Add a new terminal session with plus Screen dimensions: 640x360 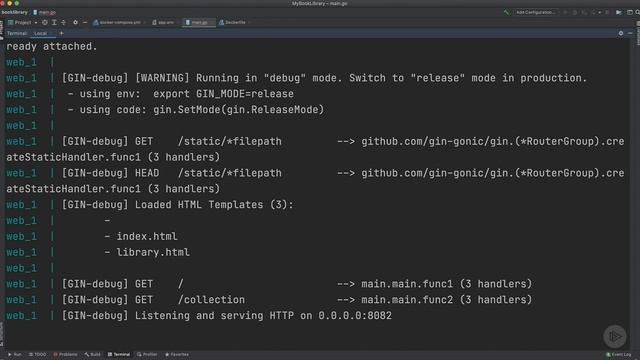pos(61,33)
